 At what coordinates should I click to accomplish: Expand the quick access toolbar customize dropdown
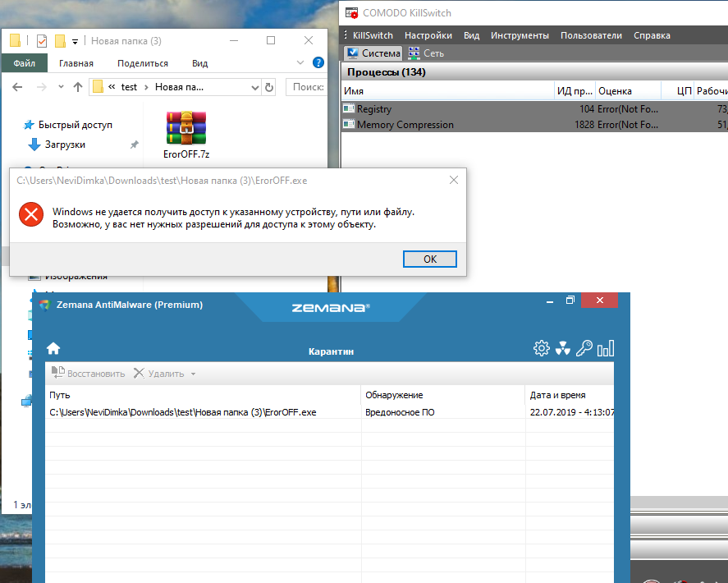(x=75, y=42)
